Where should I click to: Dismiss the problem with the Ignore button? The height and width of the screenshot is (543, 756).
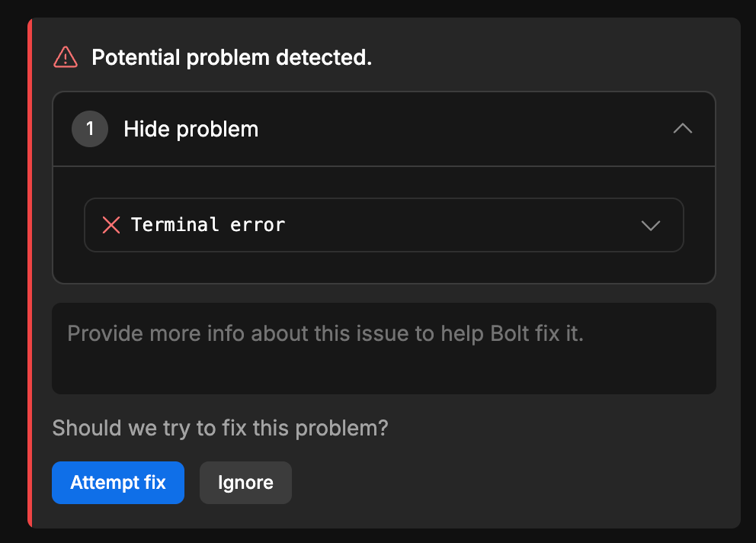pos(245,483)
